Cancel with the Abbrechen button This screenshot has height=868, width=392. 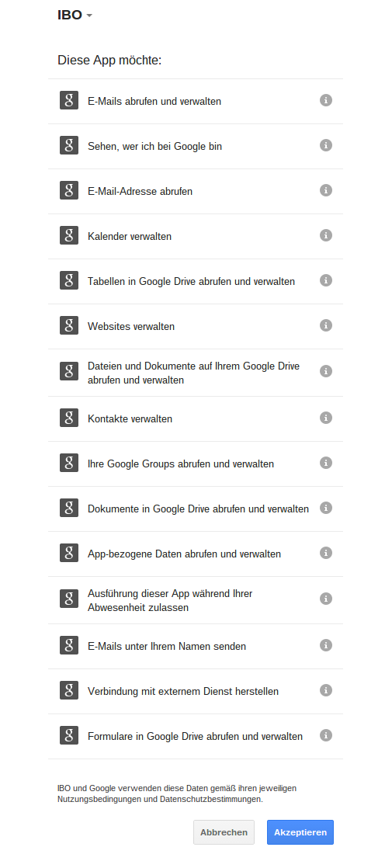point(224,832)
